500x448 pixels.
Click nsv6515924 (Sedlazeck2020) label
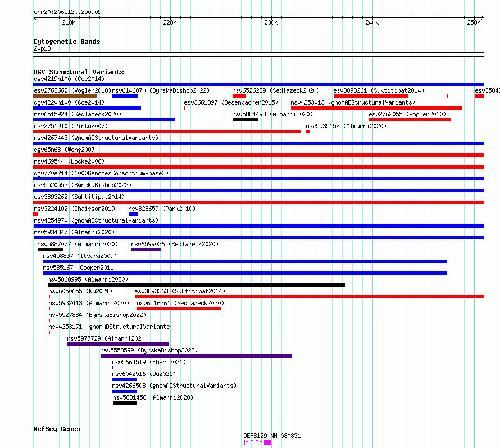coord(78,114)
